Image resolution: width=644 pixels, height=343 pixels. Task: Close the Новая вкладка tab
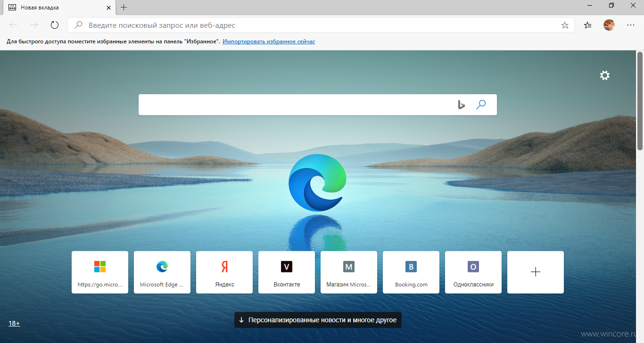coord(108,8)
